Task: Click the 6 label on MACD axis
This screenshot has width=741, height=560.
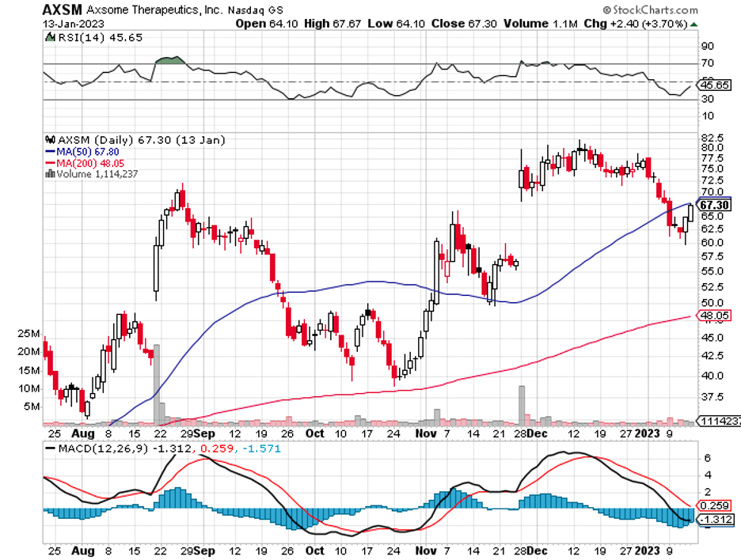Action: (708, 458)
